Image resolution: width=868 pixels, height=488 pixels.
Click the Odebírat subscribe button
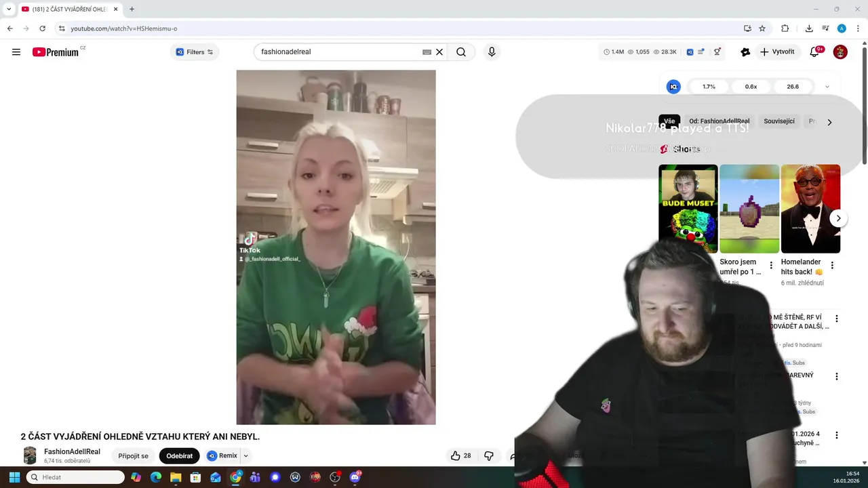point(180,456)
